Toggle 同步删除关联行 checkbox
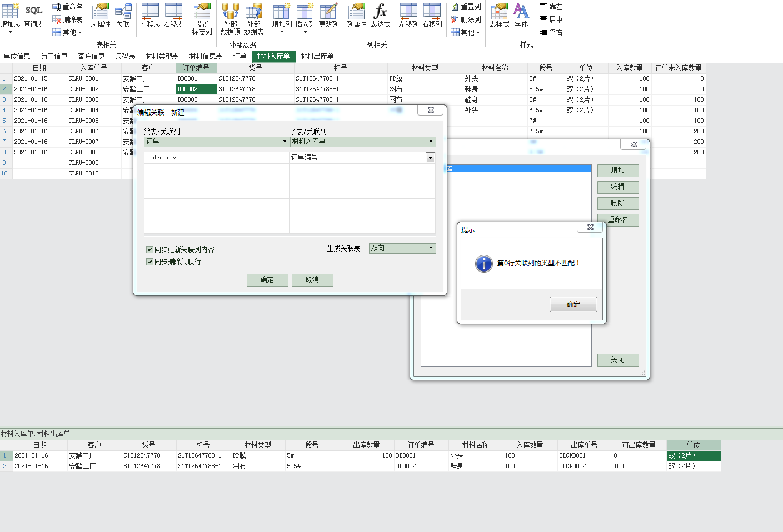This screenshot has height=532, width=783. coord(149,262)
